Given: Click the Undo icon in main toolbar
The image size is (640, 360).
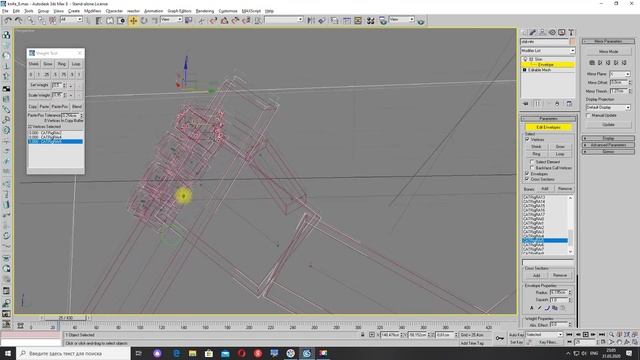Looking at the screenshot, I should tap(8, 20).
